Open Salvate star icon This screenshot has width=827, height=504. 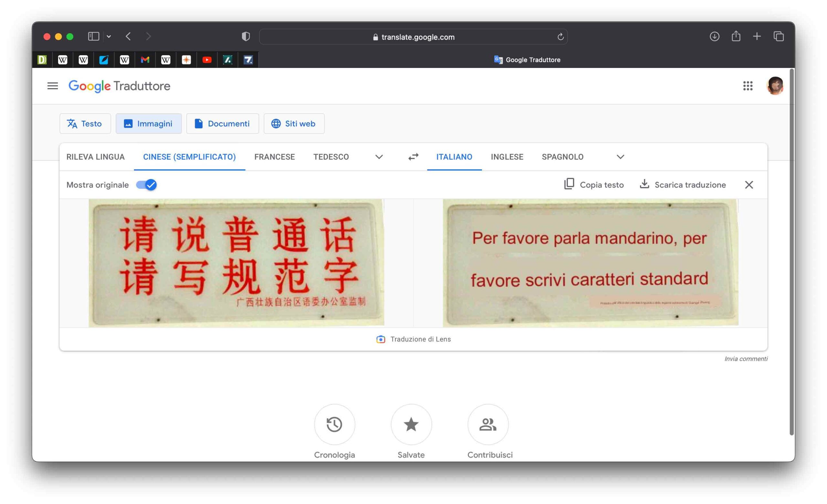[411, 424]
